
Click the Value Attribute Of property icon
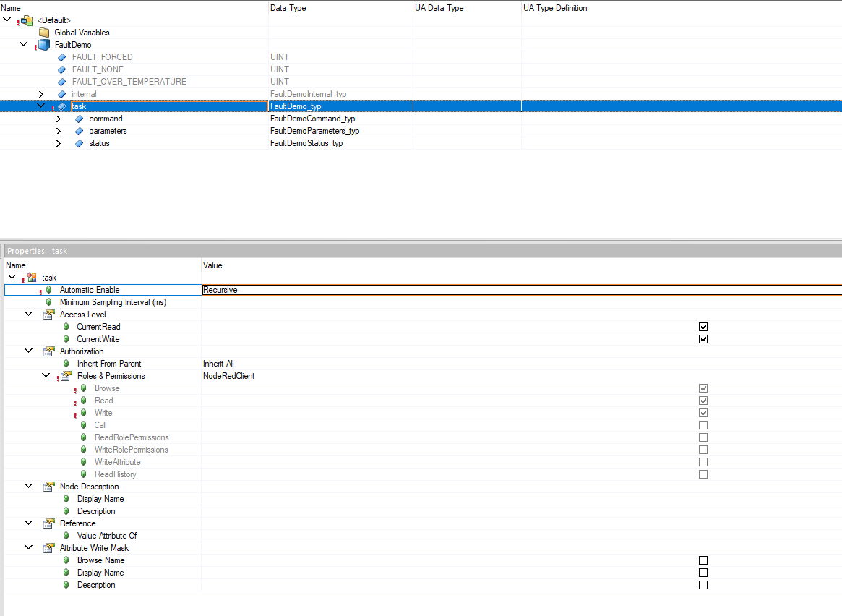tap(66, 536)
